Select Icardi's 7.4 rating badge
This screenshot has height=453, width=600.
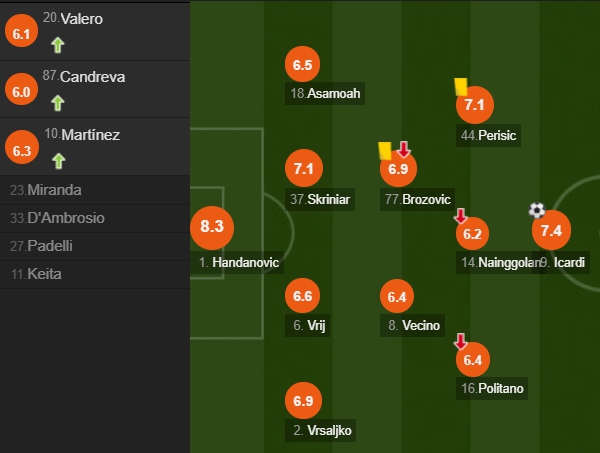tap(551, 230)
